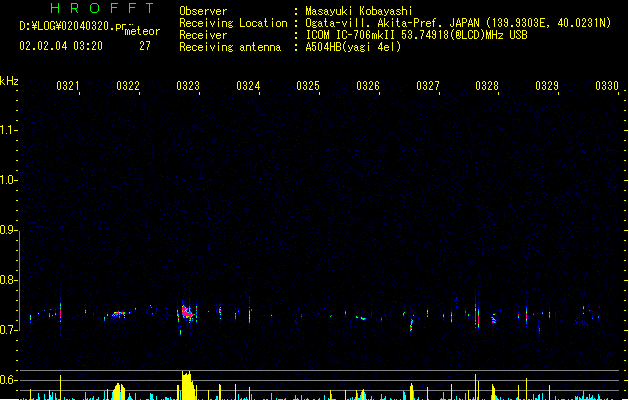Click the 0323 time marker
This screenshot has height=400, width=629.
[x=188, y=86]
